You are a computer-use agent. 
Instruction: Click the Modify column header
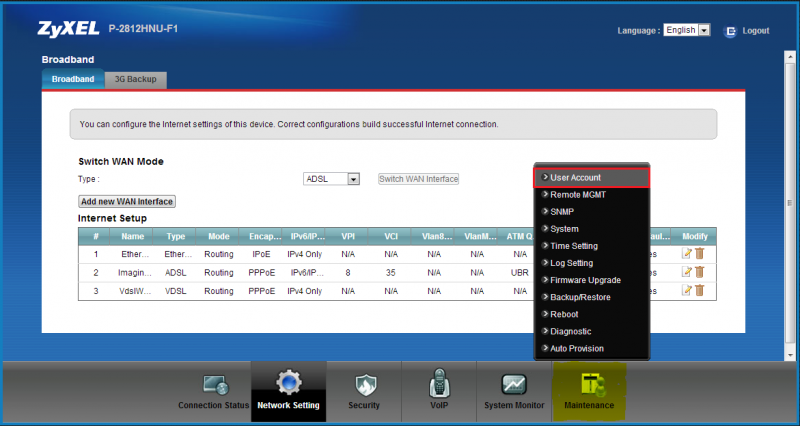point(695,236)
